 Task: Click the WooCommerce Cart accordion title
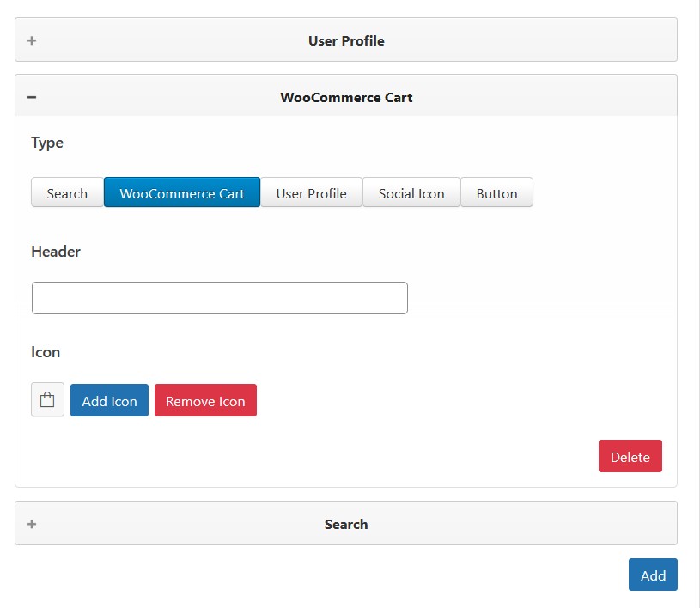[x=346, y=97]
